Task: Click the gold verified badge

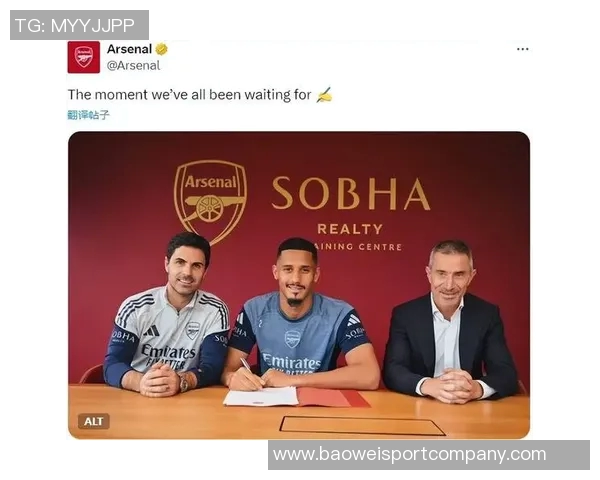Action: click(161, 49)
